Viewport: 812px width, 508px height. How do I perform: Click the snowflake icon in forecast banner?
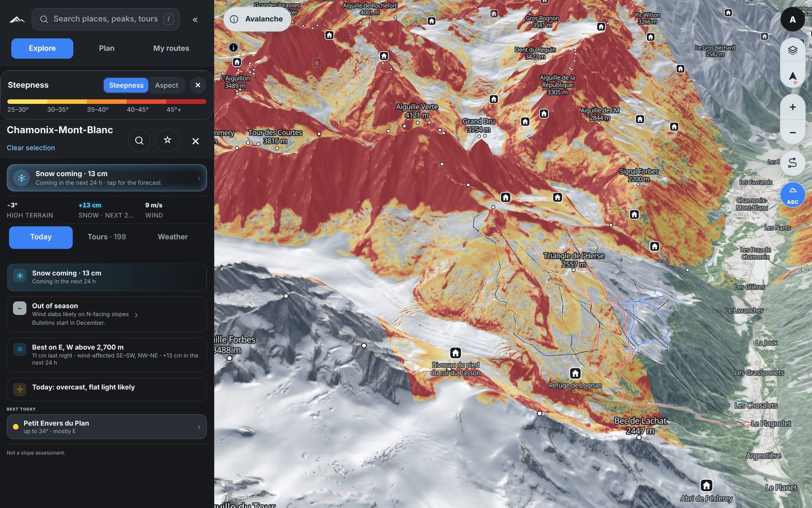tap(21, 178)
